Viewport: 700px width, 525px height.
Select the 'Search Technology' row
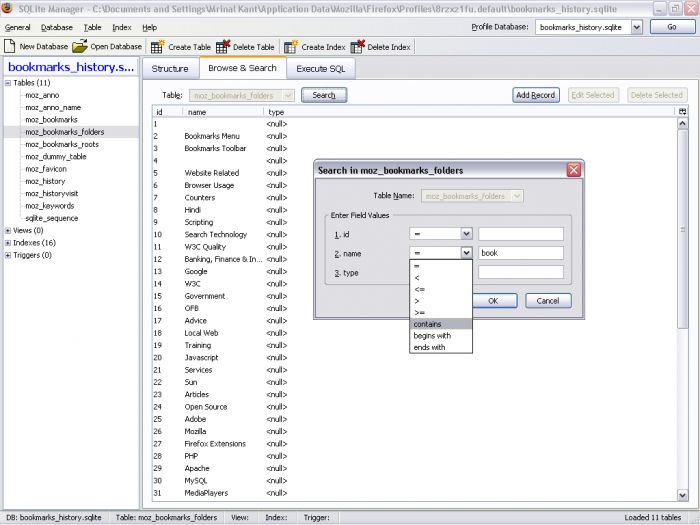[415, 234]
